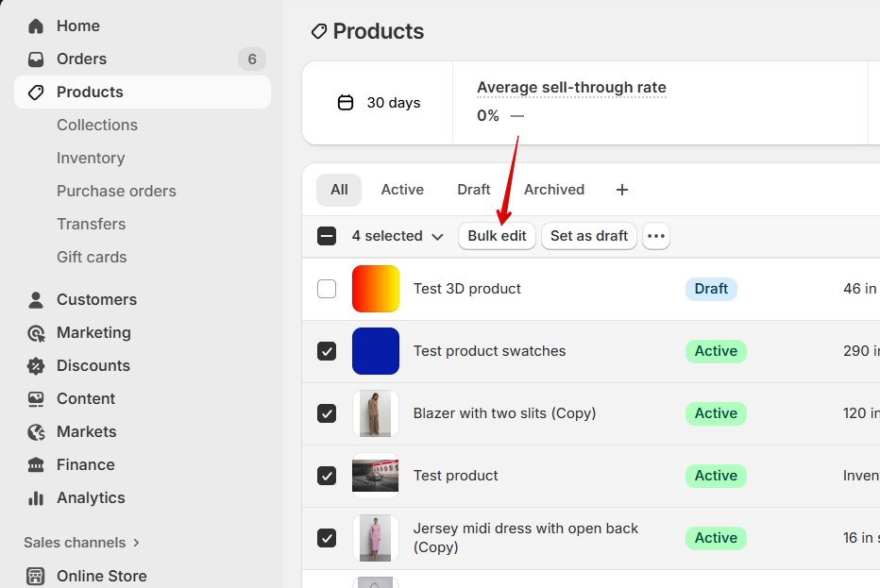Open Blazer with two slits (Copy)

(x=504, y=413)
